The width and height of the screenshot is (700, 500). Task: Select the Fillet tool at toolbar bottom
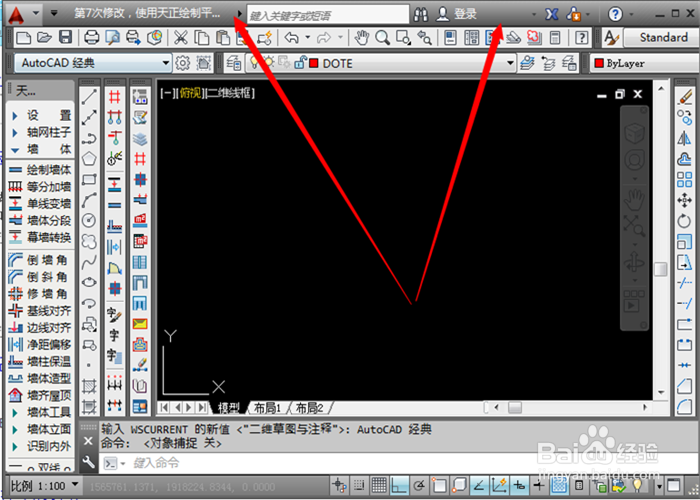(x=684, y=406)
